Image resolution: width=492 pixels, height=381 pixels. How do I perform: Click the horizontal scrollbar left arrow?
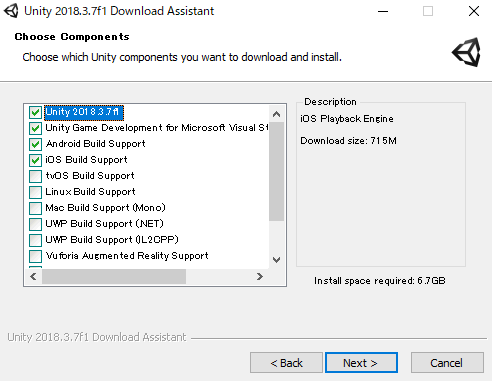click(x=33, y=277)
